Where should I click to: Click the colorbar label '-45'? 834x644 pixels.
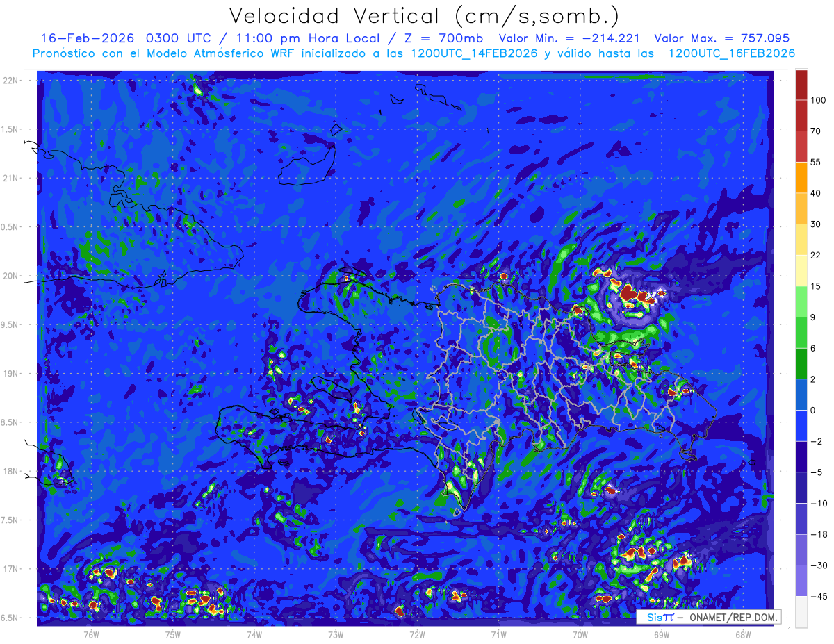point(818,596)
